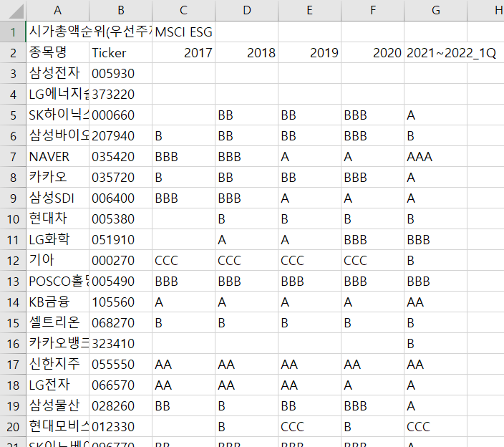
Task: Click ticker cell '066570'
Action: 120,385
